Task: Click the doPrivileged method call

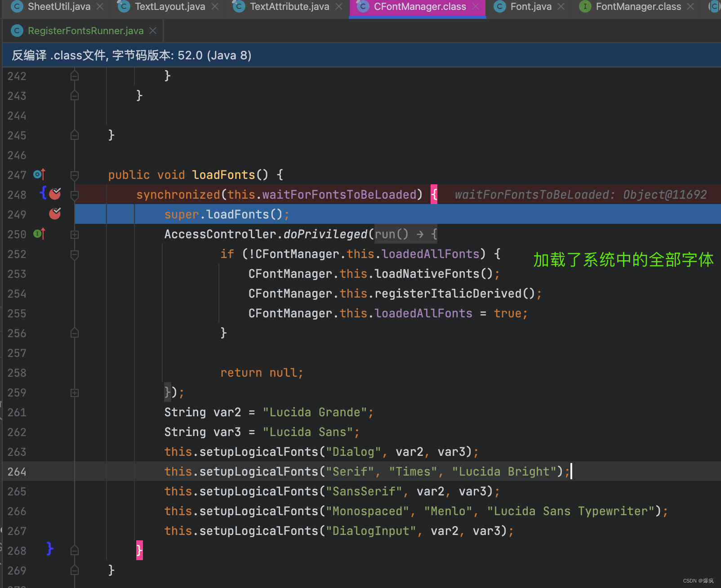Action: tap(325, 234)
